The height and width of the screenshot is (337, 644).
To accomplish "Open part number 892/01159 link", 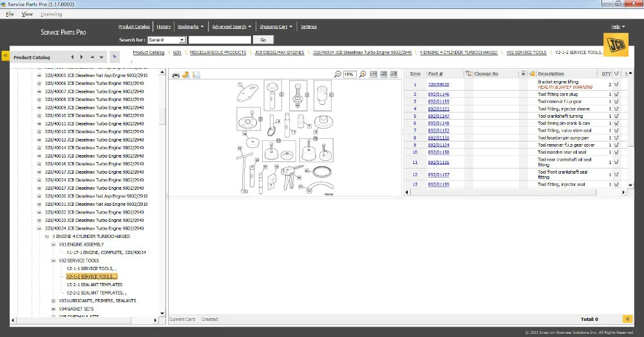I will pyautogui.click(x=438, y=185).
